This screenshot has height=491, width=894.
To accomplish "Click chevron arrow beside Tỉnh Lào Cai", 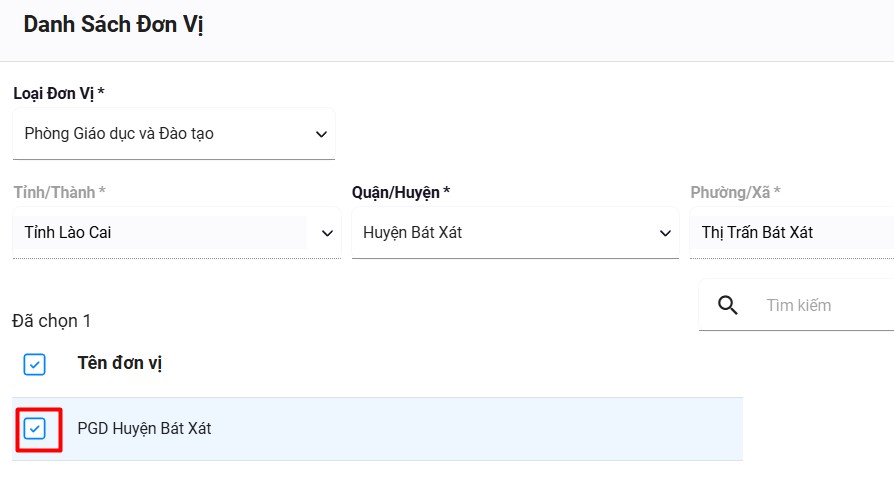I will click(327, 233).
